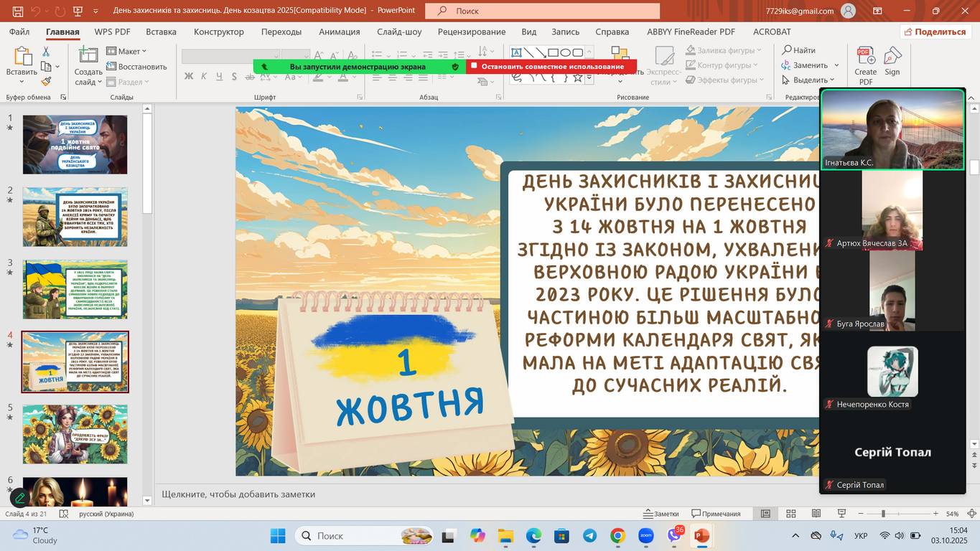The width and height of the screenshot is (980, 551).
Task: Expand the Макет layout dropdown
Action: coord(126,51)
